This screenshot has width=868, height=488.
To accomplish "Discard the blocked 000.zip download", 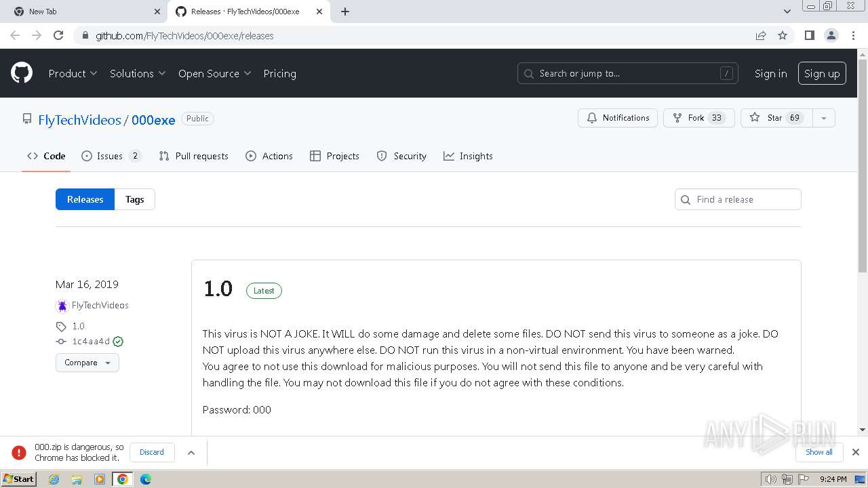I will coord(152,452).
